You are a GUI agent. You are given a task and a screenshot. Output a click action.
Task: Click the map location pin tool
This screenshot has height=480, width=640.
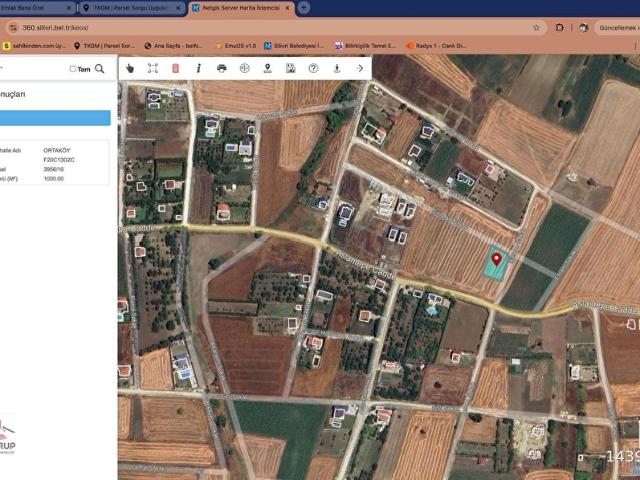[x=267, y=68]
